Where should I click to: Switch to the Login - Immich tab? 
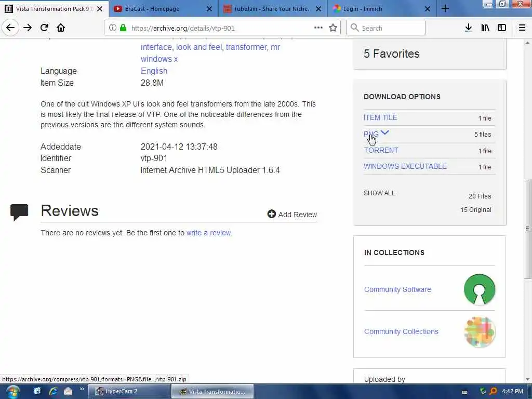(x=382, y=9)
